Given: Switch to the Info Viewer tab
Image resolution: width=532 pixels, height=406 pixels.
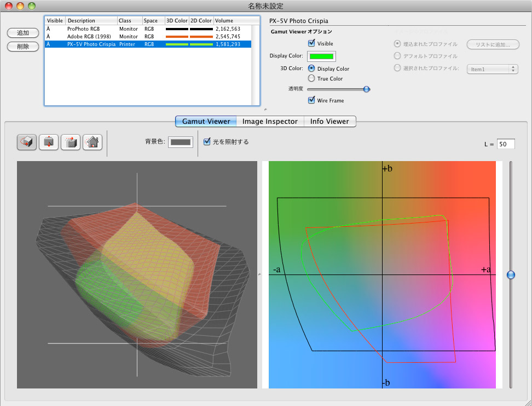Looking at the screenshot, I should [x=330, y=121].
